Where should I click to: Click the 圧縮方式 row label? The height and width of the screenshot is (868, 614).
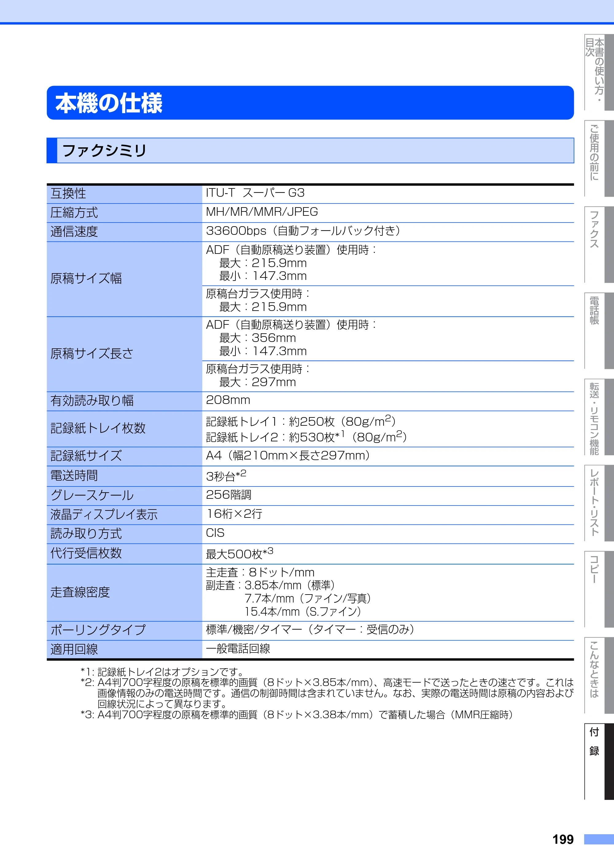coord(74,212)
